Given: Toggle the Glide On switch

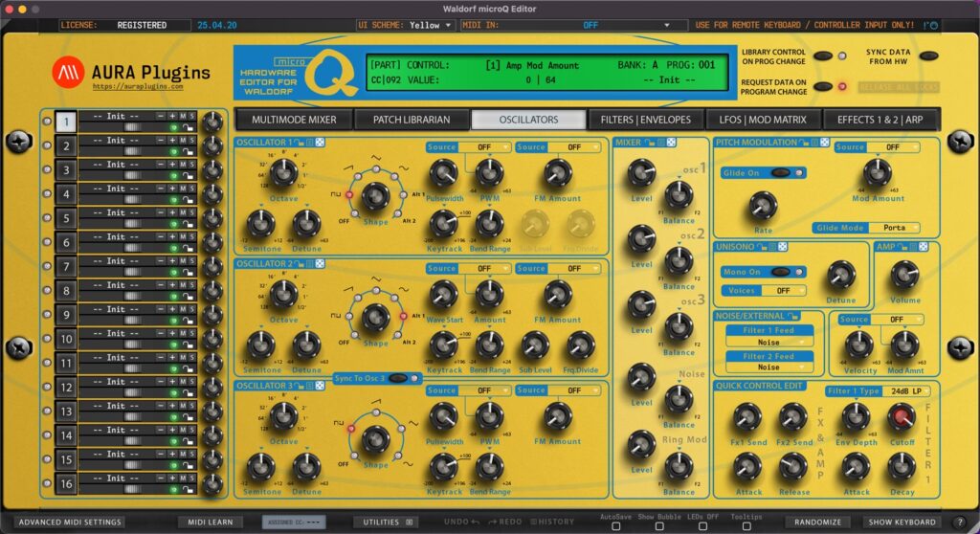Looking at the screenshot, I should tap(781, 172).
